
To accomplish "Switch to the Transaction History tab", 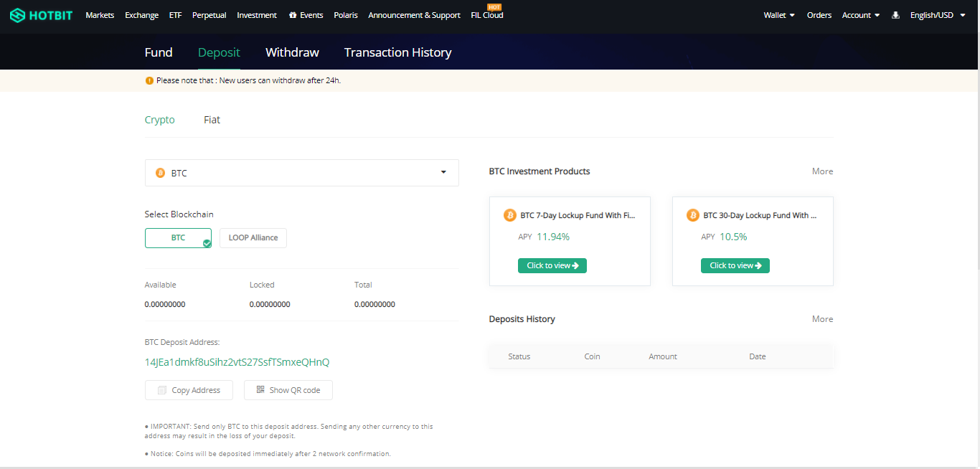I will coord(397,52).
